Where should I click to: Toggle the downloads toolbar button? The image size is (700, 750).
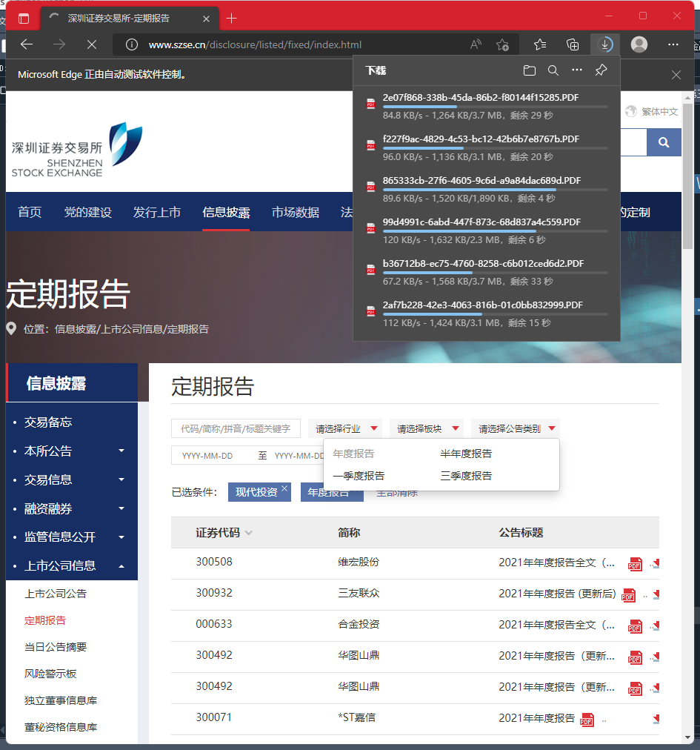[605, 44]
